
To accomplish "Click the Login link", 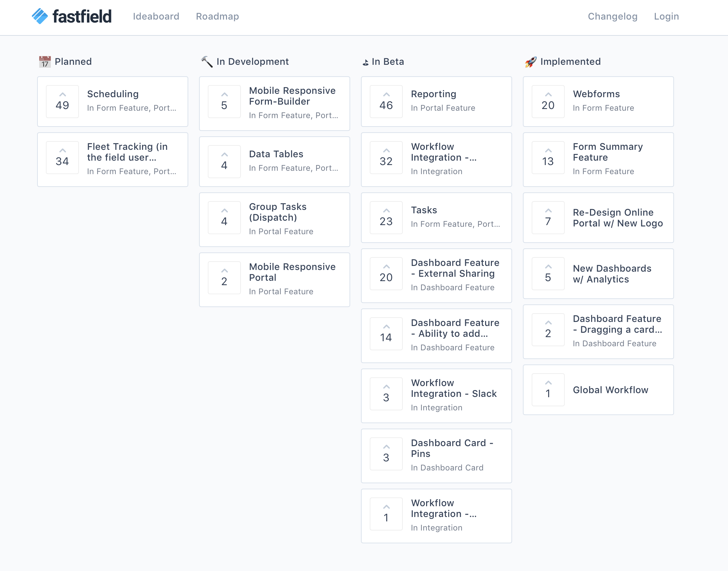I will (666, 16).
